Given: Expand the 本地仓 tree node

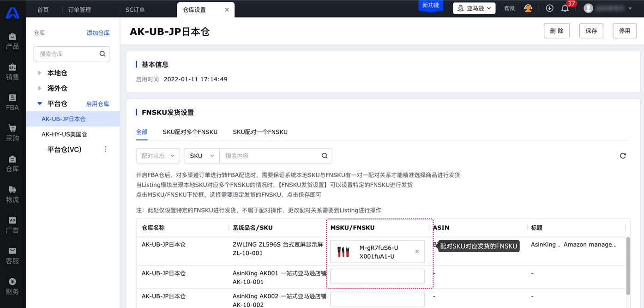Looking at the screenshot, I should pyautogui.click(x=40, y=73).
